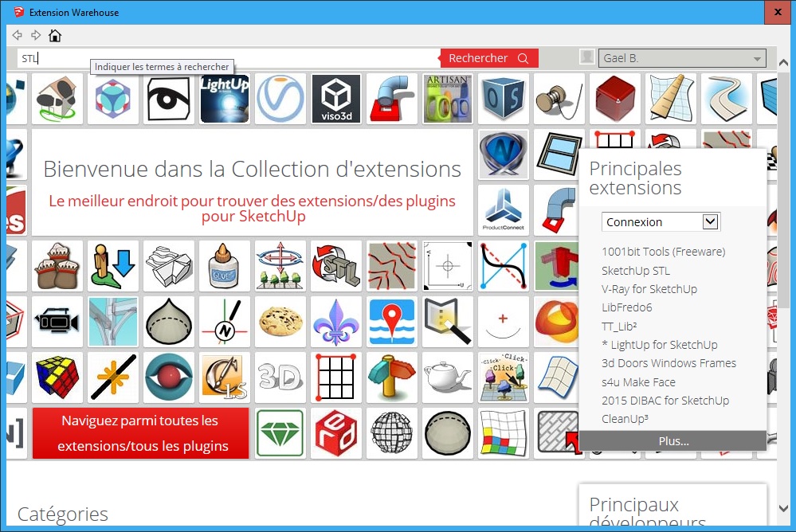Open the OS cube extension tile
Screen dimensions: 796x532
503,99
